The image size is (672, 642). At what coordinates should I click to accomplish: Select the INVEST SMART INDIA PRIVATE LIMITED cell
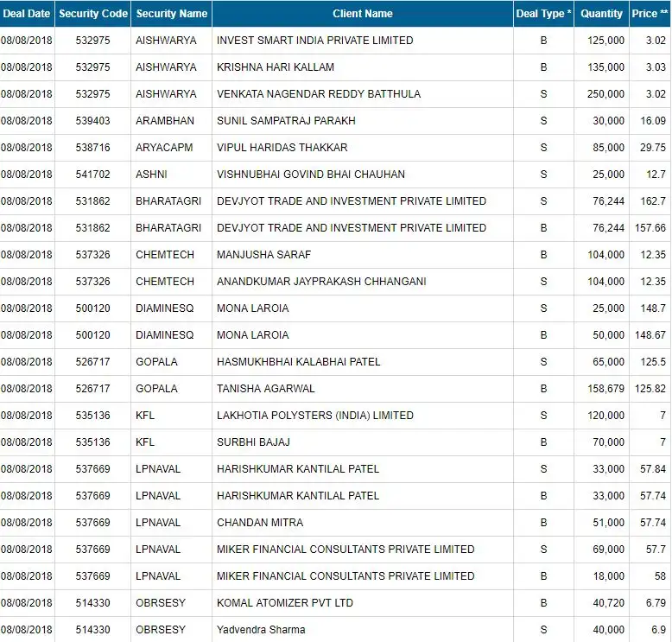[x=363, y=41]
